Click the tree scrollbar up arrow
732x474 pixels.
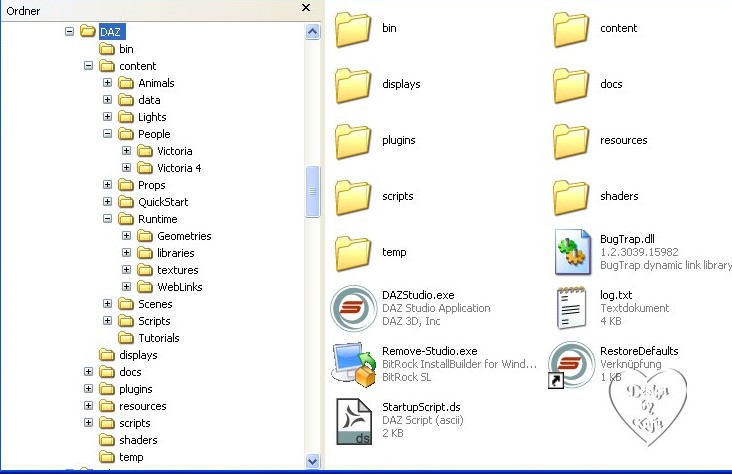pyautogui.click(x=312, y=32)
